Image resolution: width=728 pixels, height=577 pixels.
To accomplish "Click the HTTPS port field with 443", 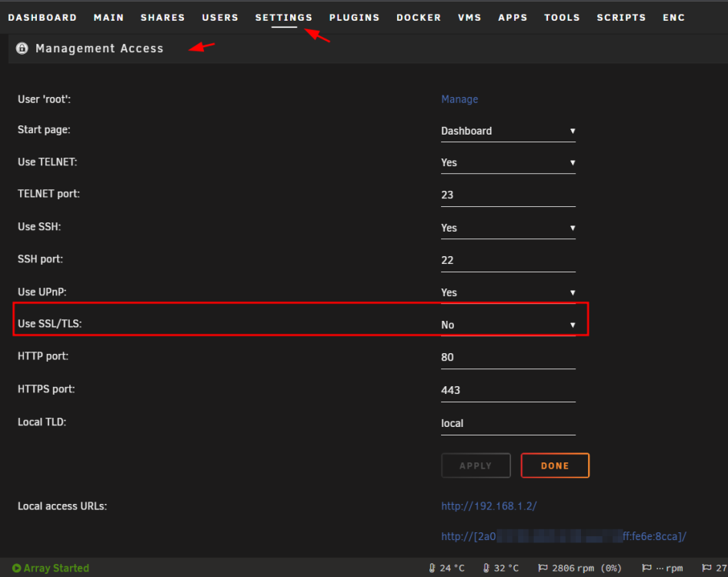I will pyautogui.click(x=508, y=390).
